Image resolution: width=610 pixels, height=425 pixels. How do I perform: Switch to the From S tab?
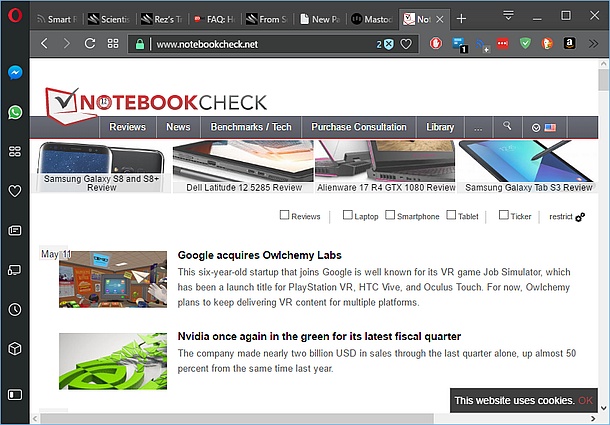268,19
